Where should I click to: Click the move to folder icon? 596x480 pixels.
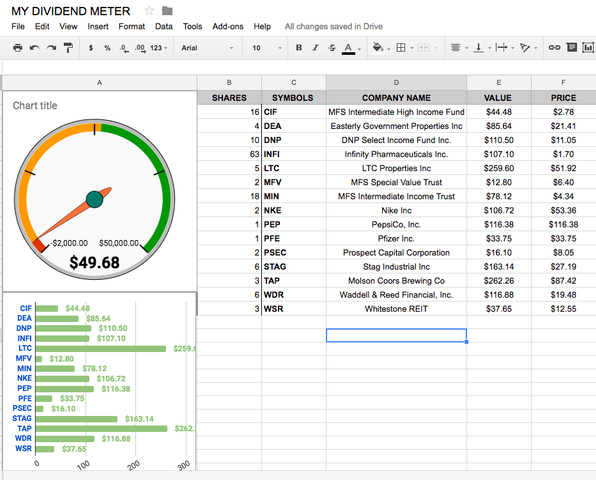(167, 11)
